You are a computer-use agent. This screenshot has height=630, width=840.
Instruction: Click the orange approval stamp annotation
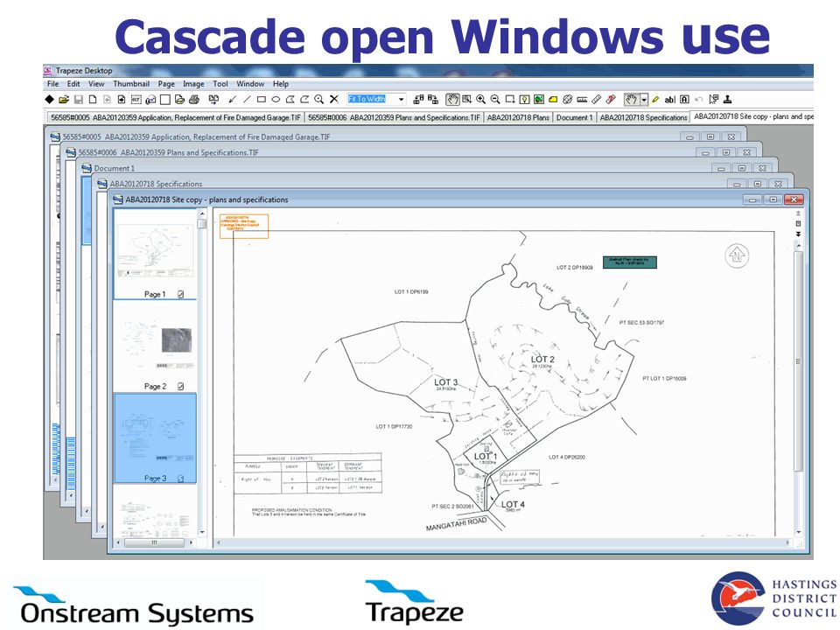point(244,226)
